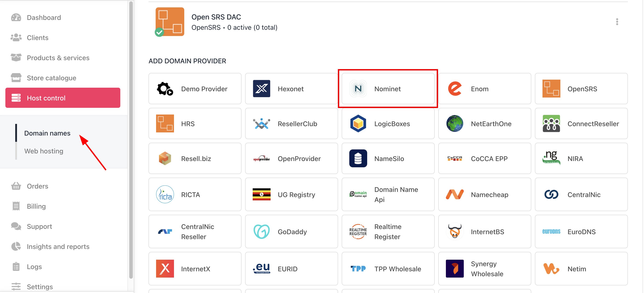This screenshot has height=293, width=644.
Task: Click the UG Registry flag logo
Action: 261,195
